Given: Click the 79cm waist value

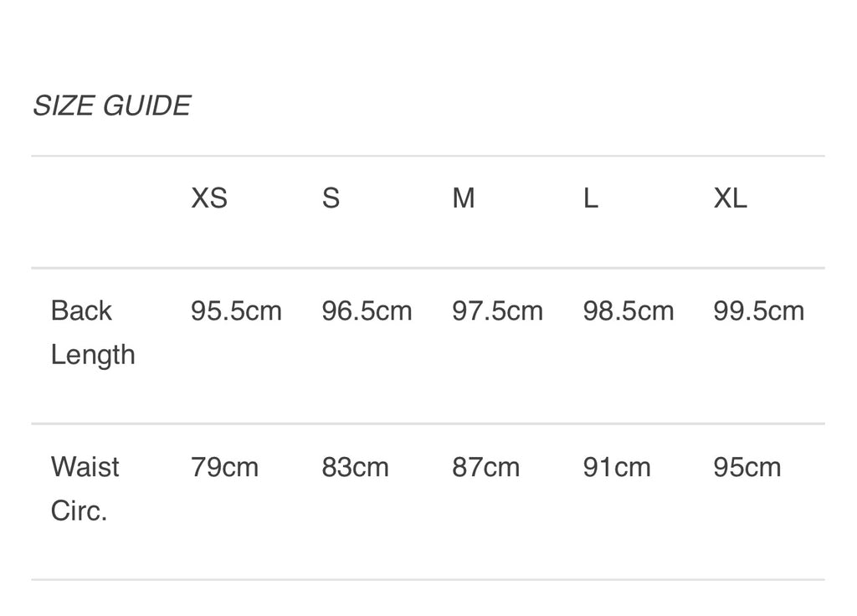Looking at the screenshot, I should pos(224,467).
